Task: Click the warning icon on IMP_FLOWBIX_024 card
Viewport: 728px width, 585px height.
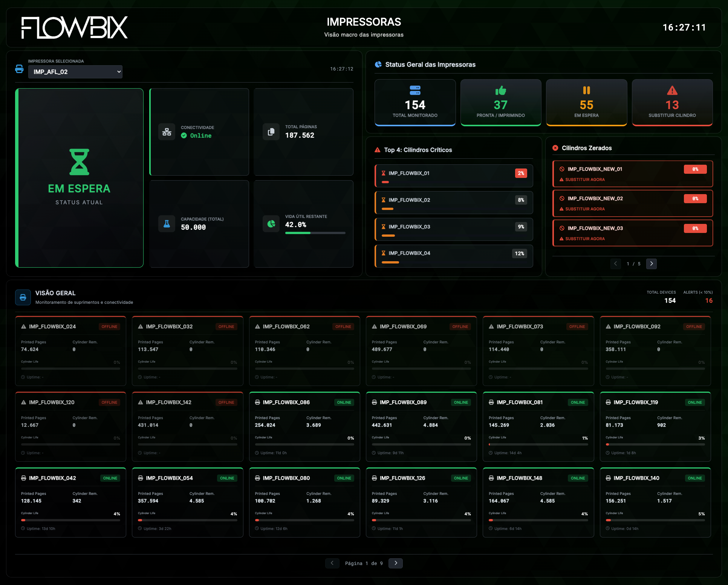Action: pos(24,327)
